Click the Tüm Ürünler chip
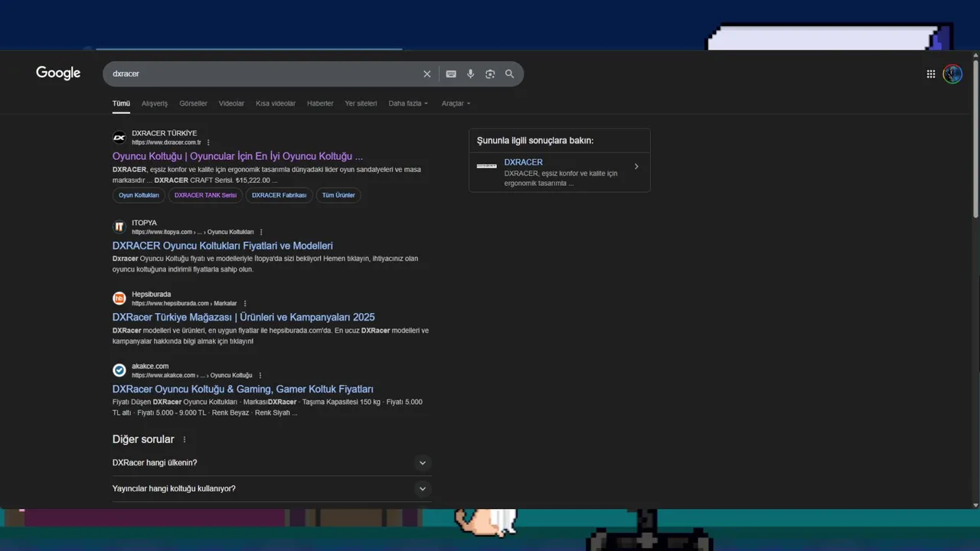Viewport: 980px width, 551px height. click(338, 195)
